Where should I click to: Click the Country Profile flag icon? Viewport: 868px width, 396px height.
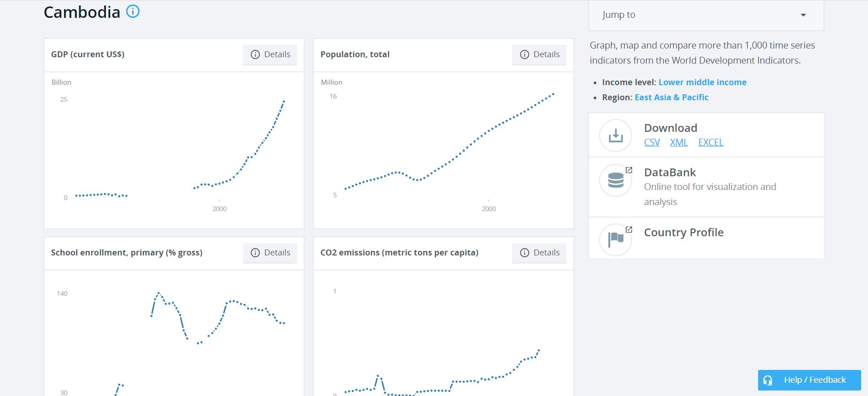616,239
